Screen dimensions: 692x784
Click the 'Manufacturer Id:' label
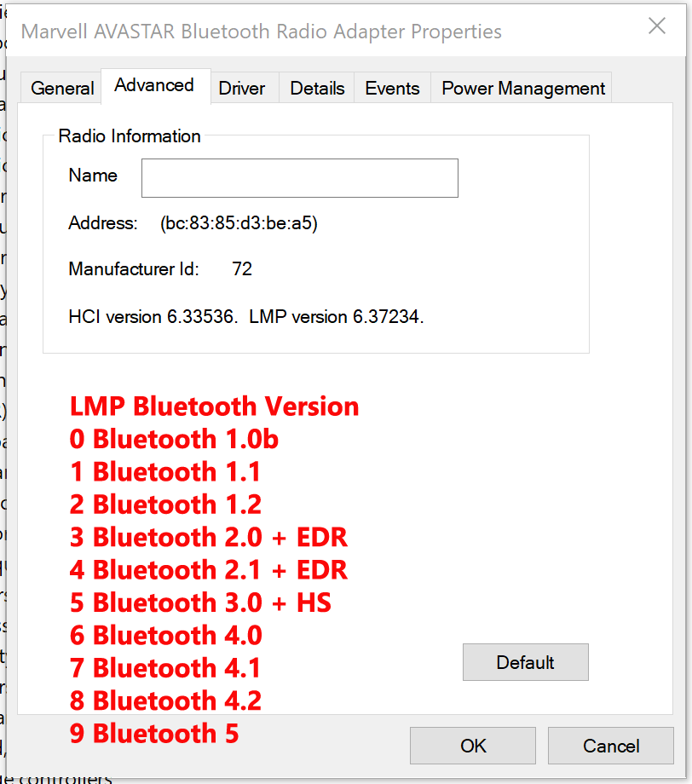coord(134,269)
